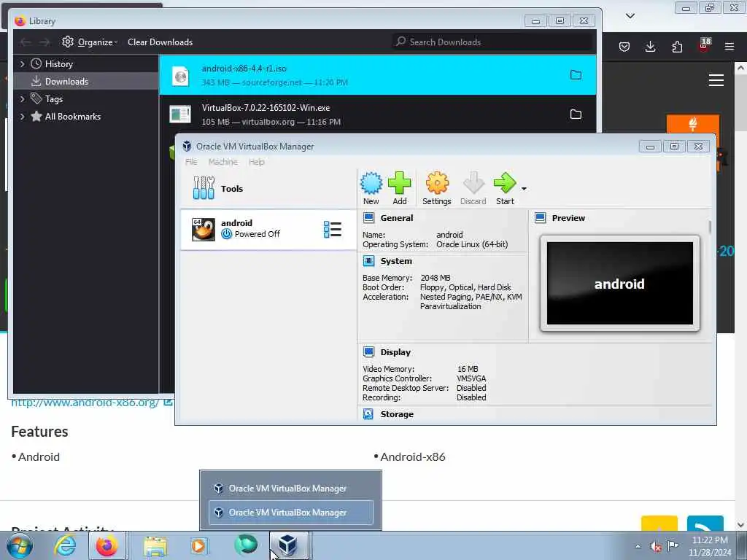This screenshot has height=560, width=747.
Task: Choose second Oracle VM VirtualBox Manager taskbar preview
Action: [x=290, y=513]
